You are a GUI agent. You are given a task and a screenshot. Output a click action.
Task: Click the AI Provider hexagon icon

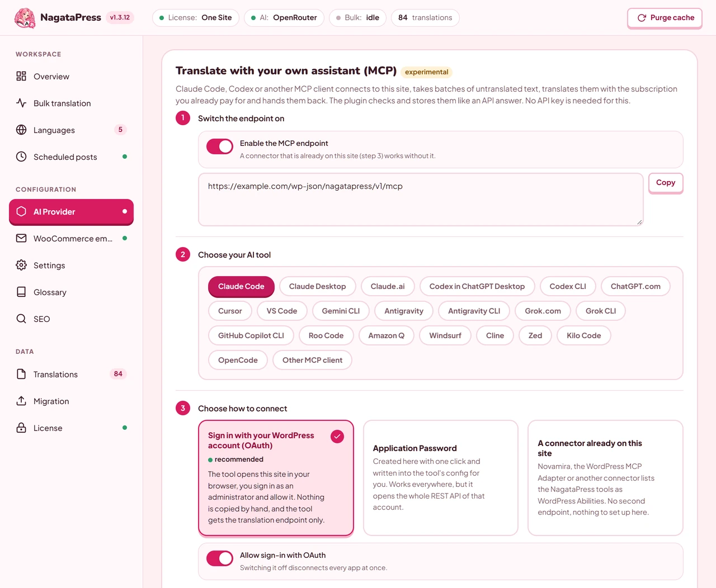coord(21,211)
